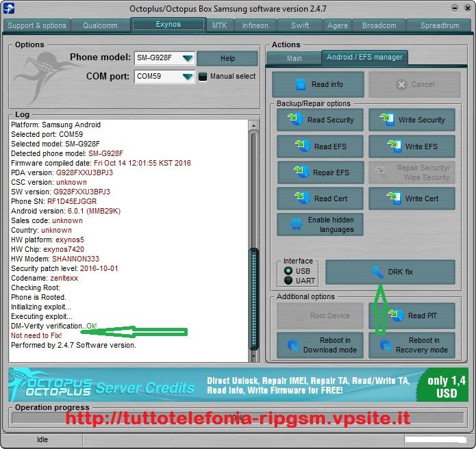Viewport: 476px width, 449px height.
Task: Select the Exynos tab
Action: (x=168, y=24)
